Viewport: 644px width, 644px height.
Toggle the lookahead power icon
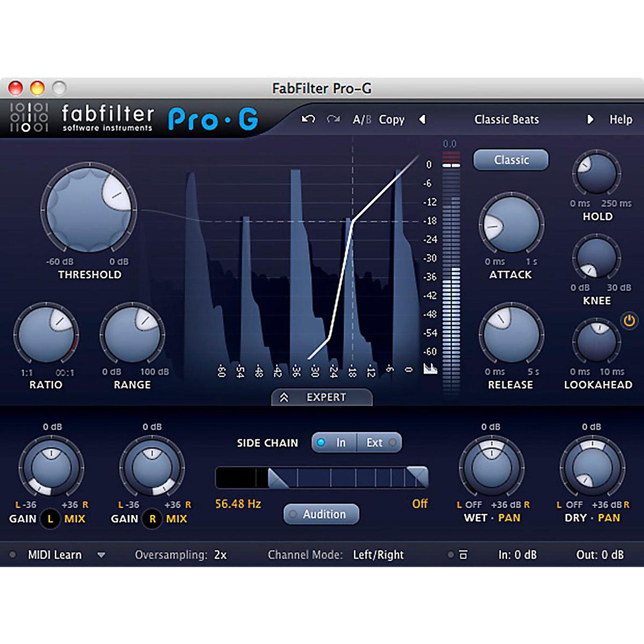tap(629, 321)
